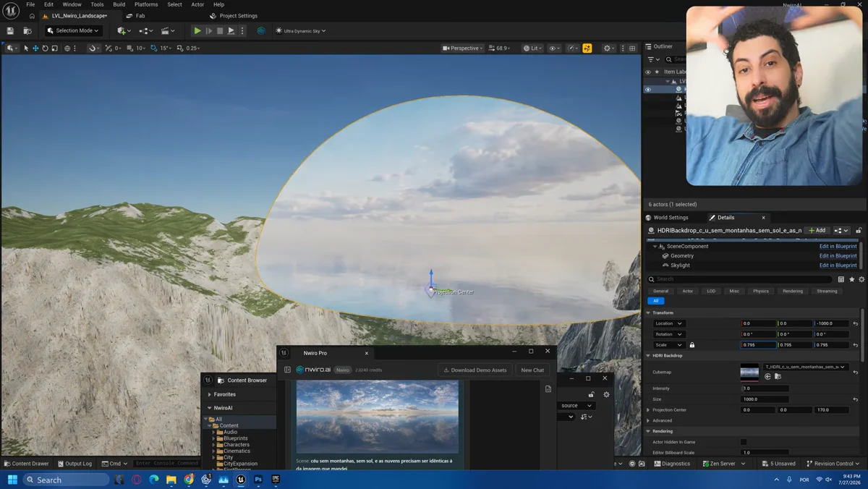This screenshot has width=868, height=489.
Task: Click Outliner eye column header icon
Action: pyautogui.click(x=648, y=72)
